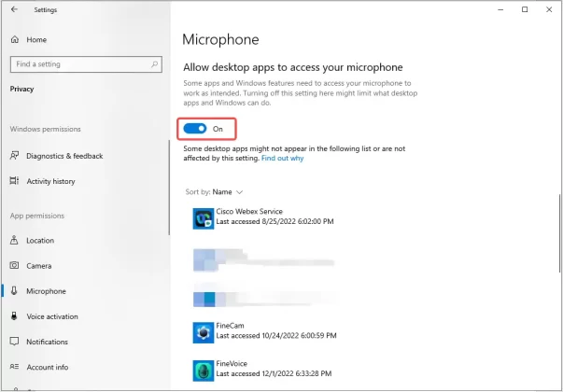Click the Privacy heading in sidebar

coord(21,89)
